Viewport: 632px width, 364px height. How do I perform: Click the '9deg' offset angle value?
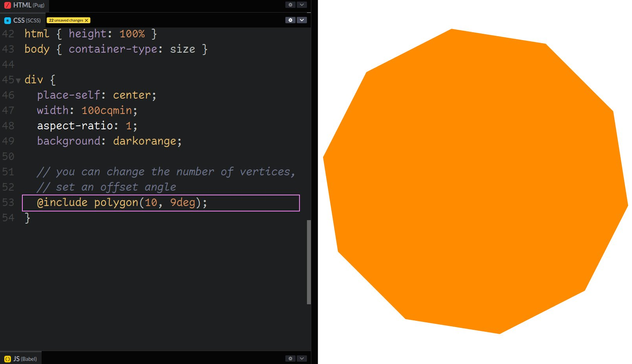tap(183, 202)
